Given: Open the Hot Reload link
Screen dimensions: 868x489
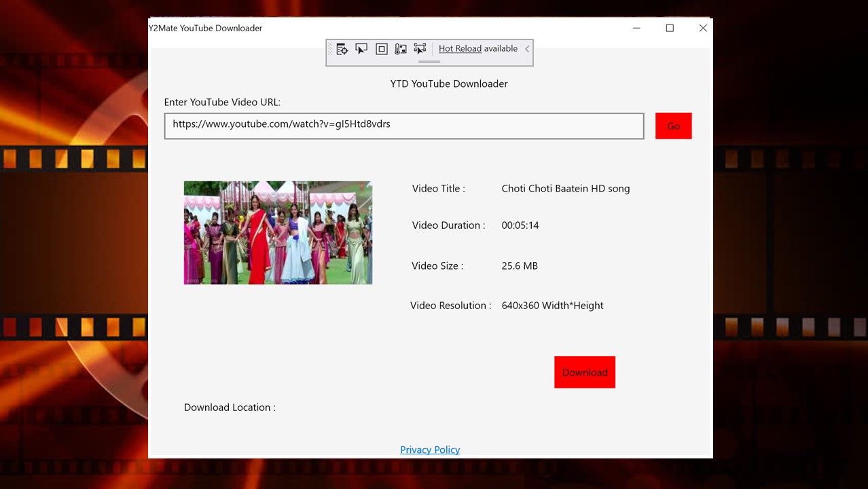Looking at the screenshot, I should (460, 49).
